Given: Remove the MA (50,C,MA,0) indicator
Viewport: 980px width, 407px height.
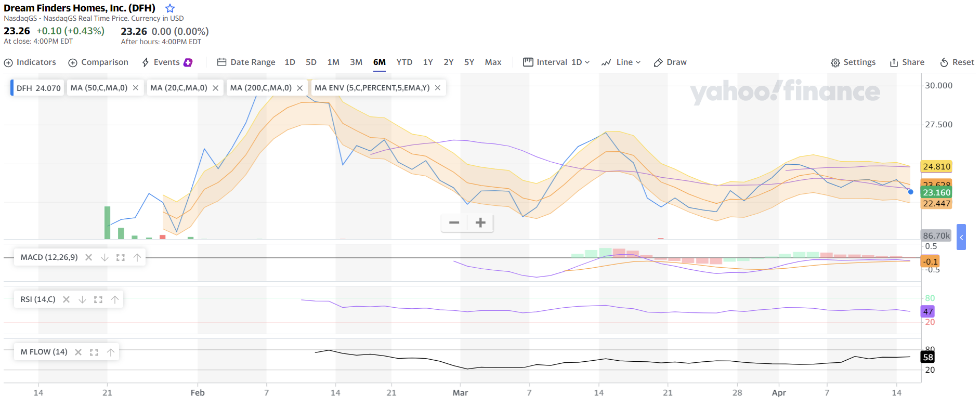Looking at the screenshot, I should [136, 88].
